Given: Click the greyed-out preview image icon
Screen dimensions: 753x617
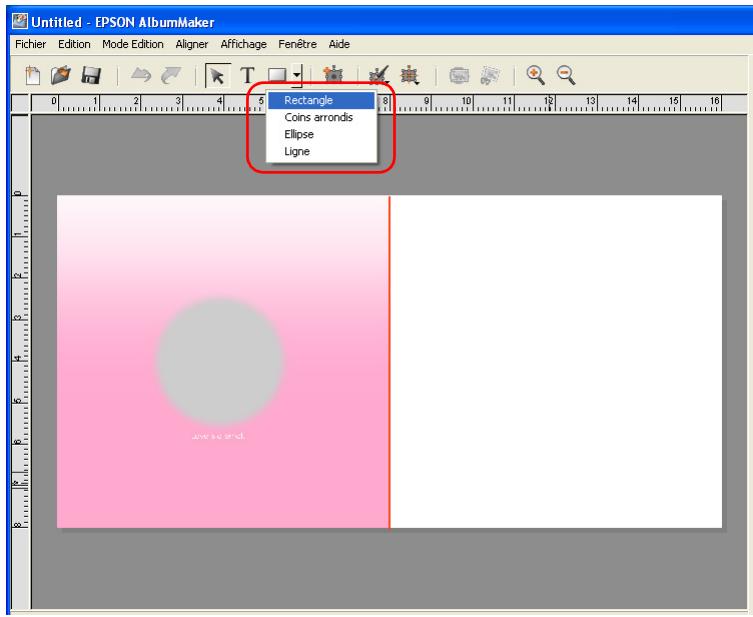Looking at the screenshot, I should [459, 75].
